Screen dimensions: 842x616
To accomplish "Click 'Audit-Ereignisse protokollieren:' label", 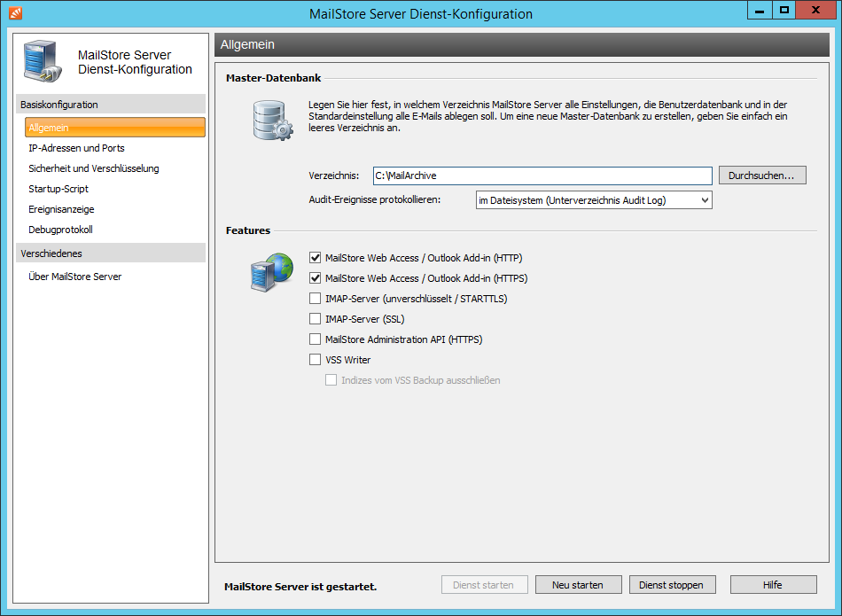I will [x=374, y=199].
